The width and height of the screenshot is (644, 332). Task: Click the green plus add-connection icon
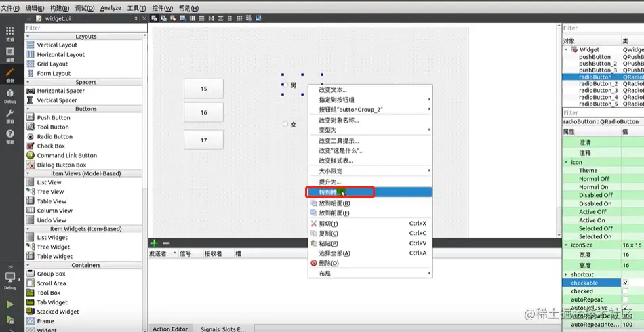[x=155, y=243]
